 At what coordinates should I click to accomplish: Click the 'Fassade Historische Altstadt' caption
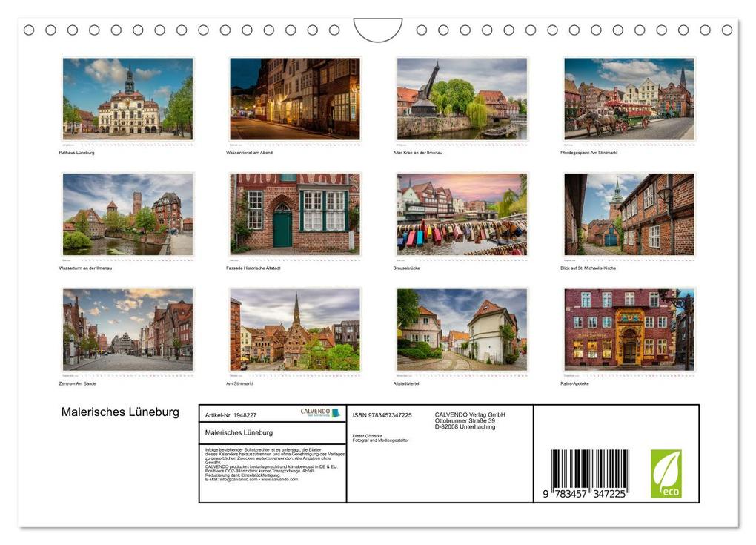pyautogui.click(x=253, y=268)
